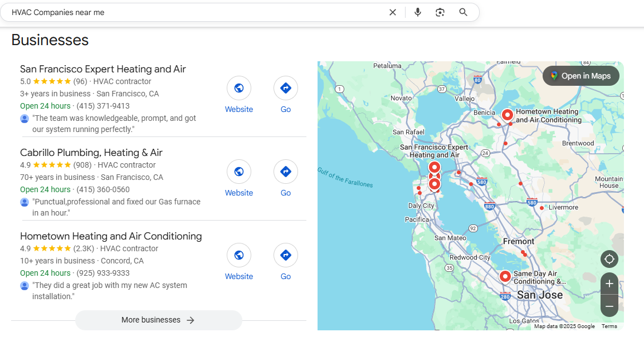Expand the More businesses list

(159, 320)
